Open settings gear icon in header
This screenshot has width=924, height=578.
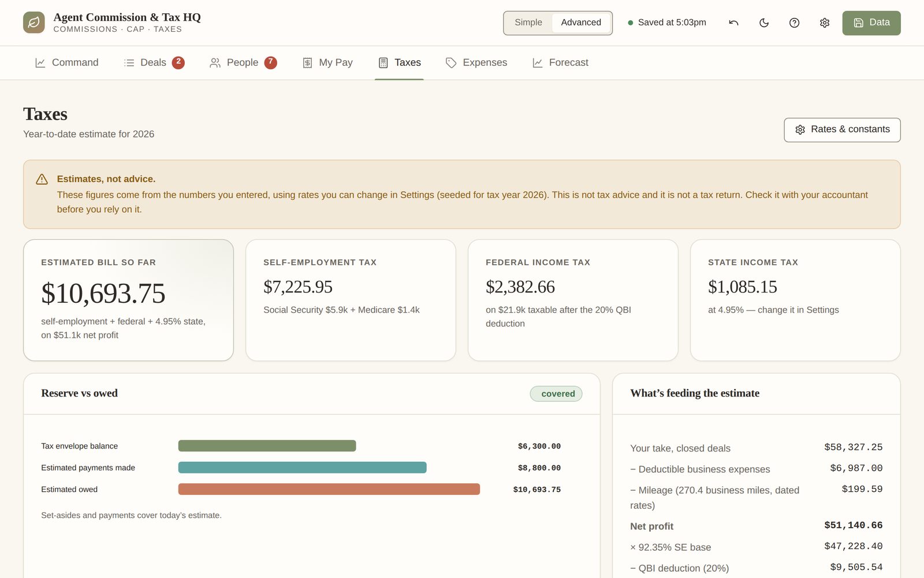pyautogui.click(x=825, y=23)
